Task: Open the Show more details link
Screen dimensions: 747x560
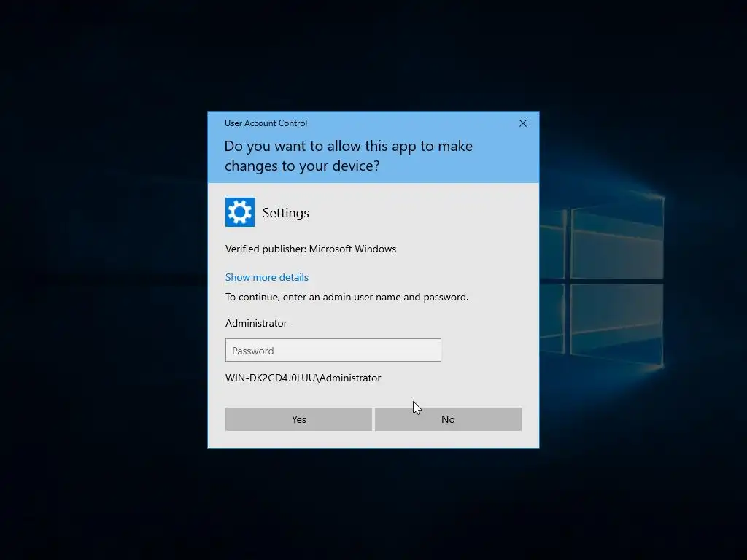Action: click(x=267, y=277)
